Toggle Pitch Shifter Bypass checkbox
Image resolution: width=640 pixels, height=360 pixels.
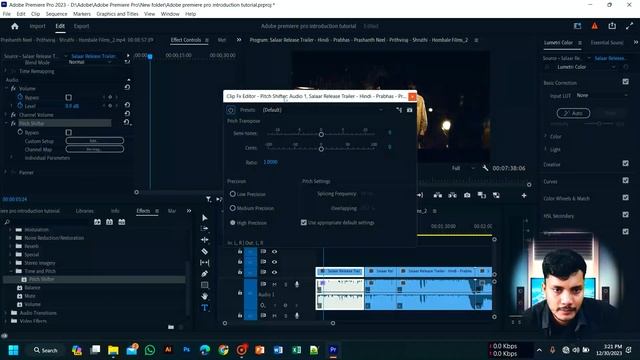click(69, 132)
